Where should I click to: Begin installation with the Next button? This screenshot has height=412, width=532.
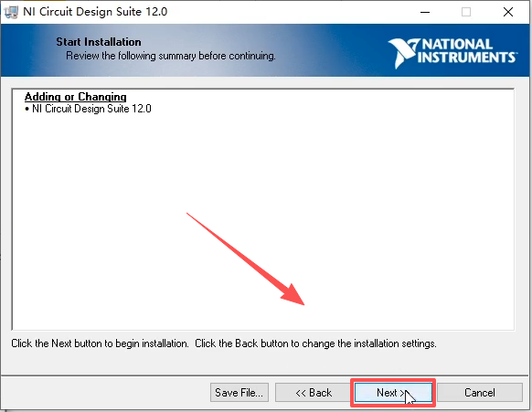point(393,393)
